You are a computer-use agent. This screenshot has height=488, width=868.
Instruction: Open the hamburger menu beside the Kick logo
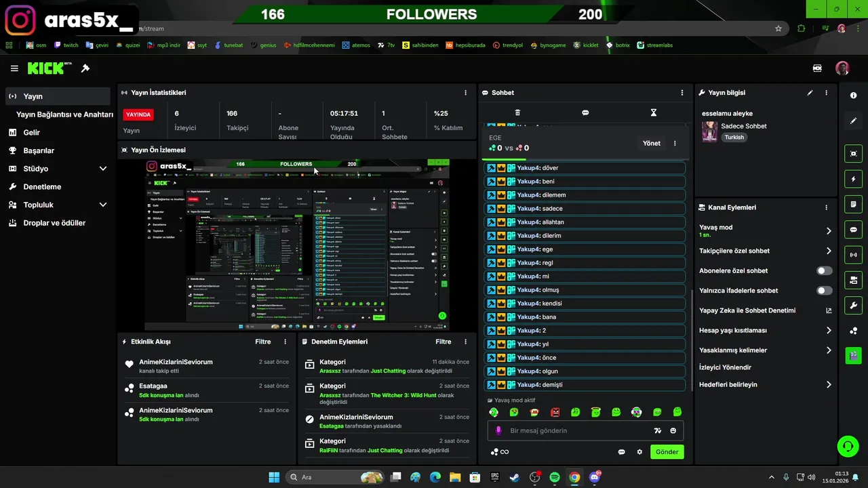14,68
